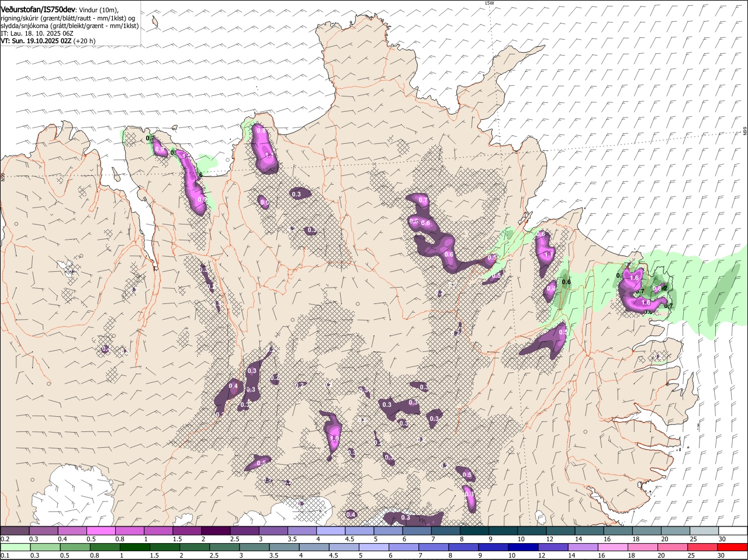Select the lilac swatch labeled 14 in the rain legend
The image size is (748, 560).
[583, 547]
